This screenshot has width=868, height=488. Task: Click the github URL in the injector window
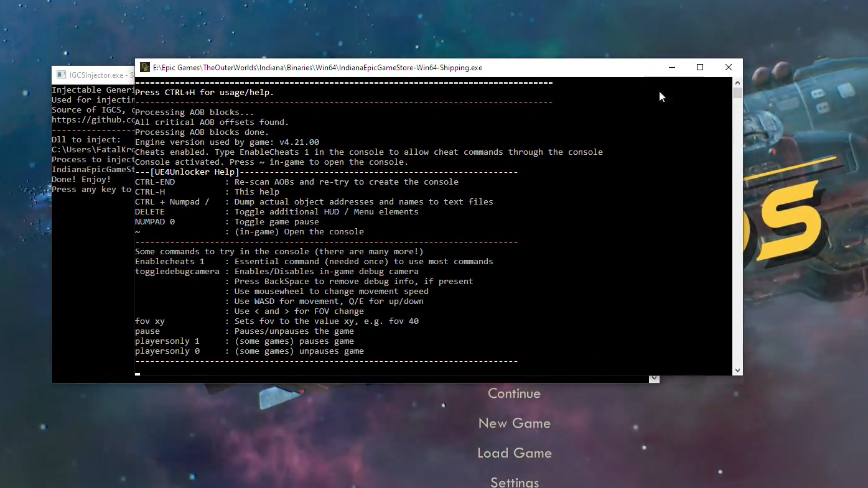click(93, 120)
